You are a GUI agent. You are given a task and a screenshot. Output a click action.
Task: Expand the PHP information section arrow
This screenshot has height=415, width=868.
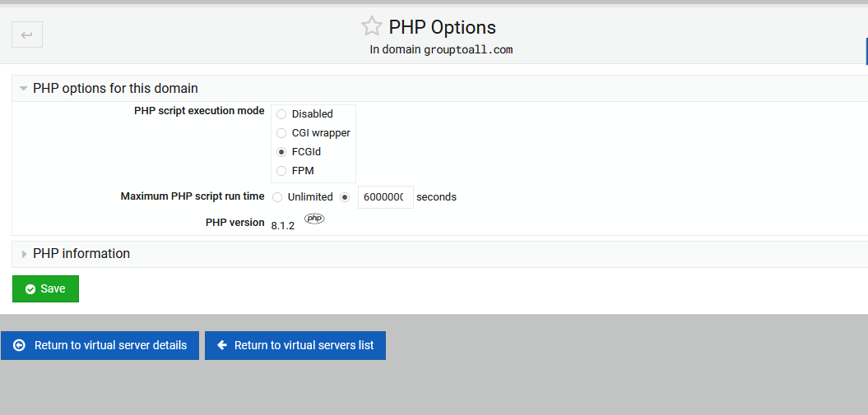(x=24, y=254)
